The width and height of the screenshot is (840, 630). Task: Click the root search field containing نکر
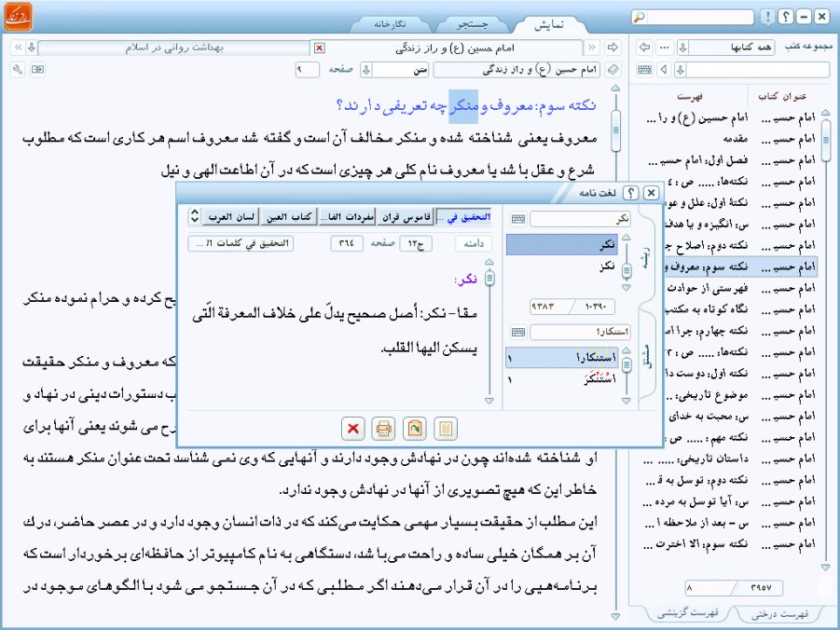tap(580, 219)
